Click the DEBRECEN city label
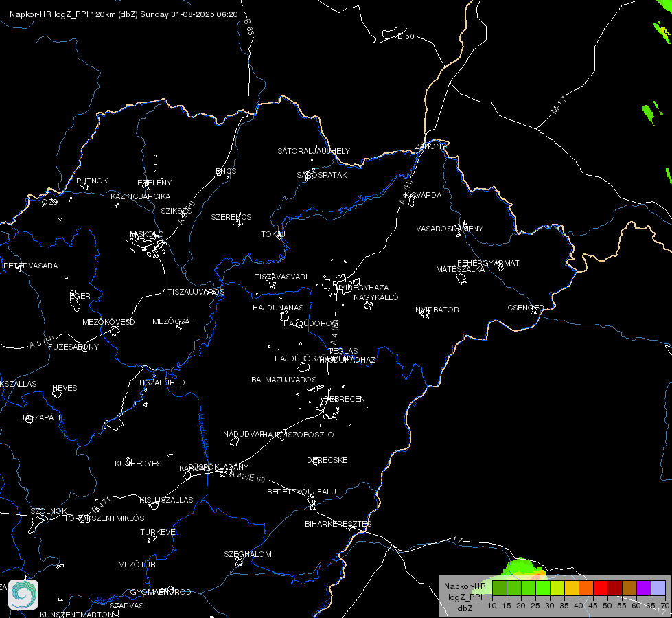672x618 pixels. point(345,399)
